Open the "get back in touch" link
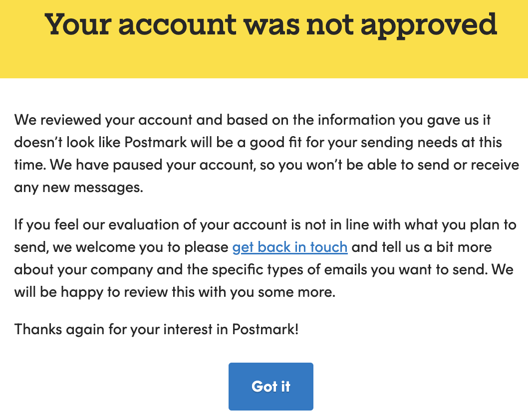528x420 pixels. point(289,247)
